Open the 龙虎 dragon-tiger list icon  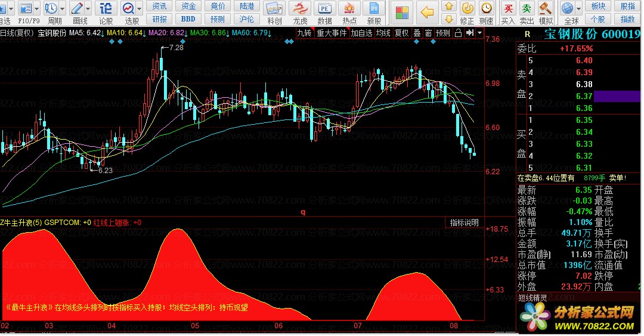tap(300, 8)
